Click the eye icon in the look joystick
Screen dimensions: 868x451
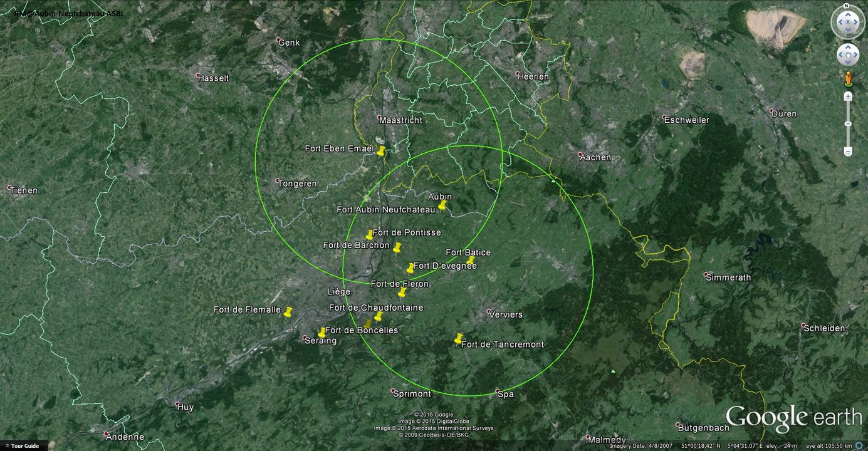[x=847, y=23]
